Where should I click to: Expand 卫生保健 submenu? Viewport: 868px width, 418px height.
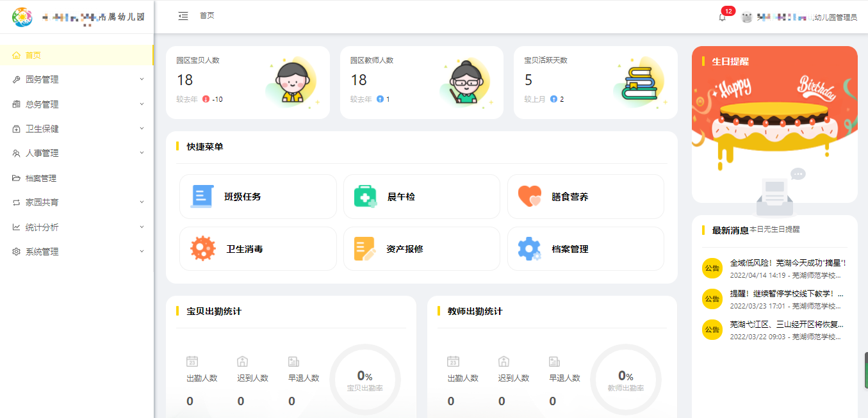click(x=77, y=129)
